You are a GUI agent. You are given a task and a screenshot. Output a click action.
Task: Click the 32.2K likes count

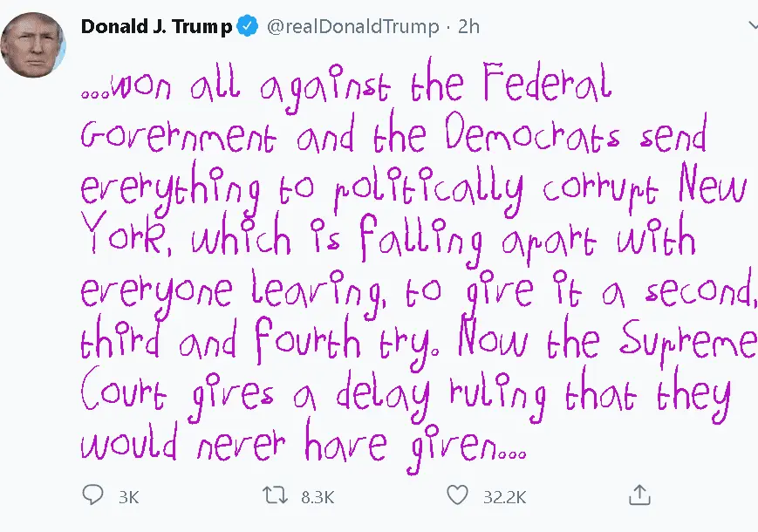[x=505, y=497]
